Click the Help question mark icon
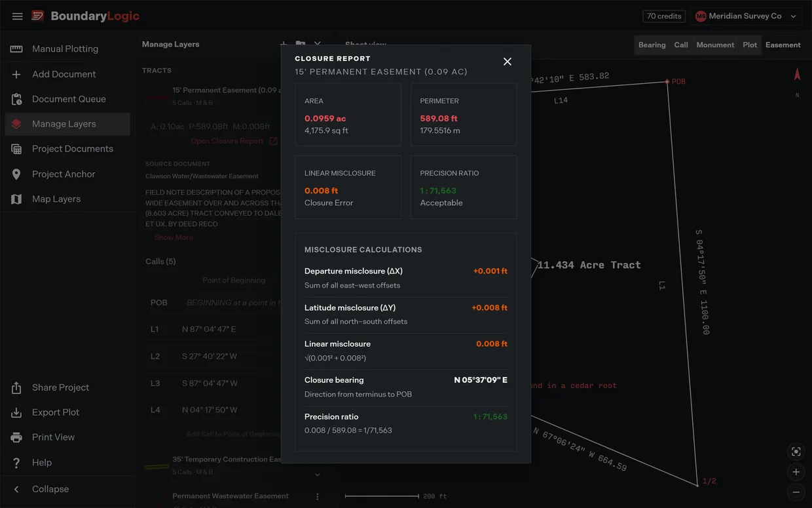812x508 pixels. point(16,463)
